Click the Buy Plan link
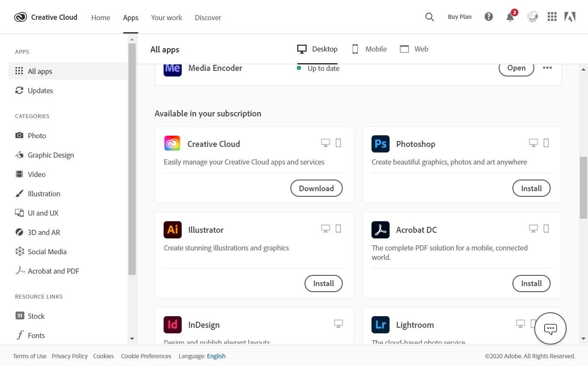The height and width of the screenshot is (366, 588). (460, 17)
